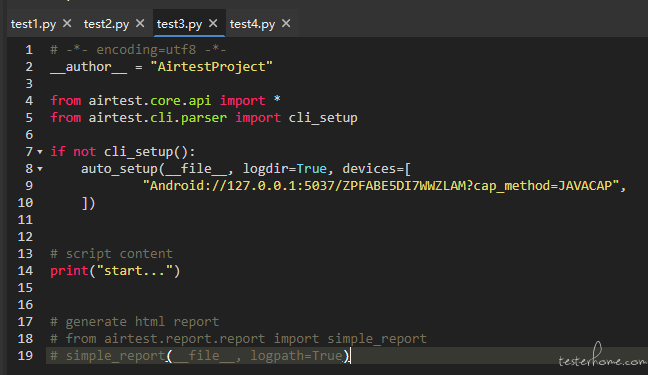Click the auto_setup function call

(x=119, y=169)
